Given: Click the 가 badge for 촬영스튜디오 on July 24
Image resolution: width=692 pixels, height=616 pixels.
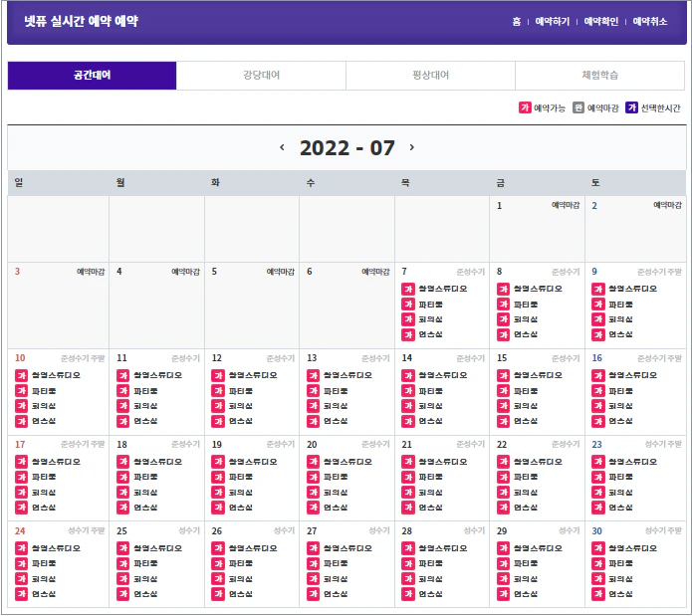Looking at the screenshot, I should [22, 548].
